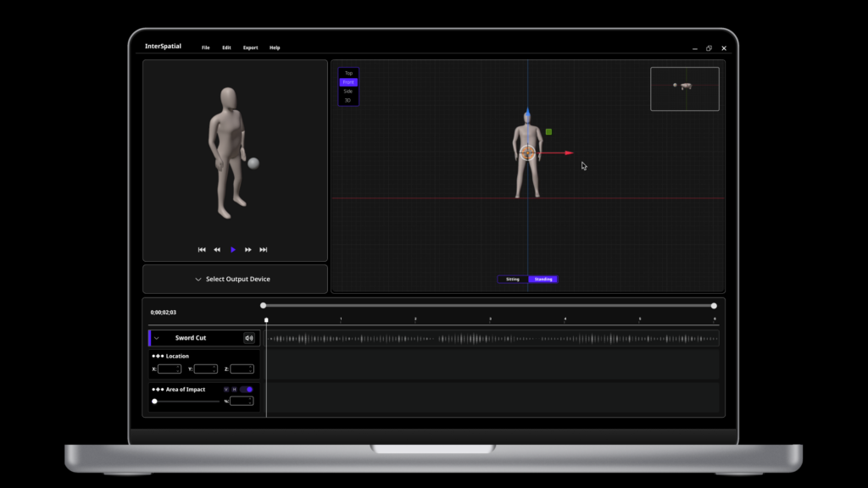Open the Select Output Device dropdown
The height and width of the screenshot is (488, 868).
[x=235, y=279]
